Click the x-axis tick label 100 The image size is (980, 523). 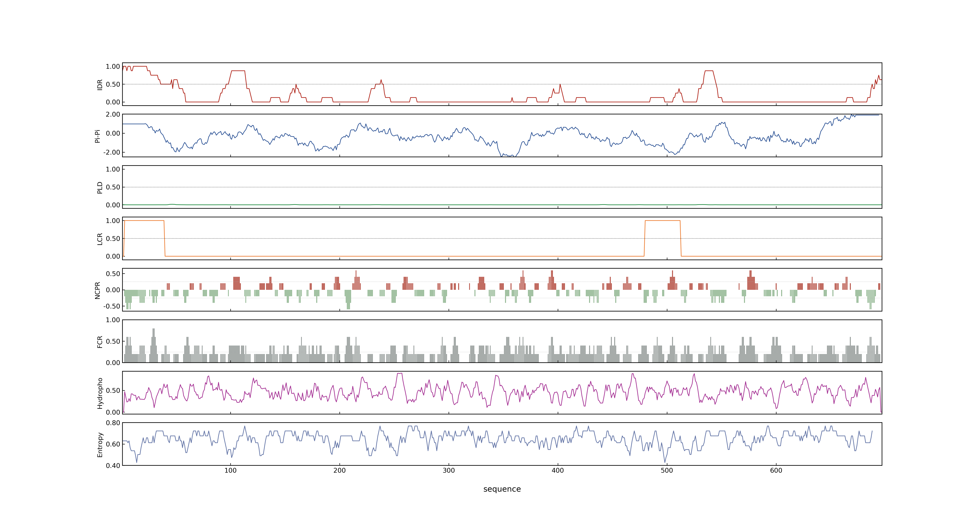[x=230, y=470]
